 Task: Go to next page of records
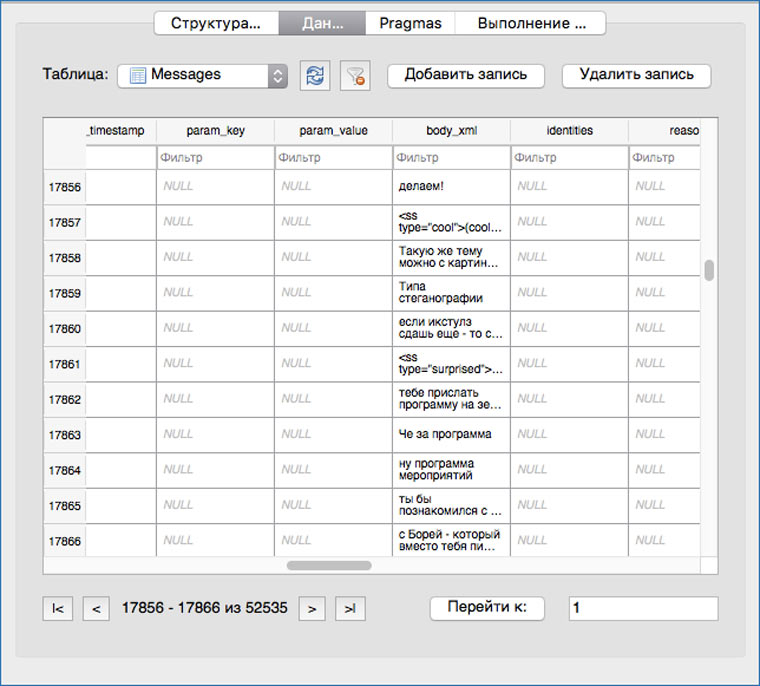point(312,608)
